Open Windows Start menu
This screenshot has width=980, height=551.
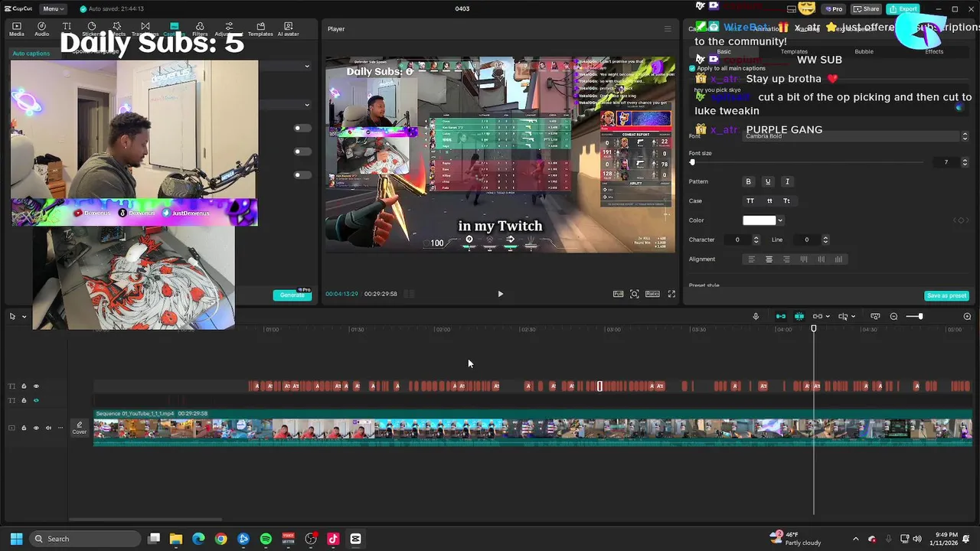point(16,539)
